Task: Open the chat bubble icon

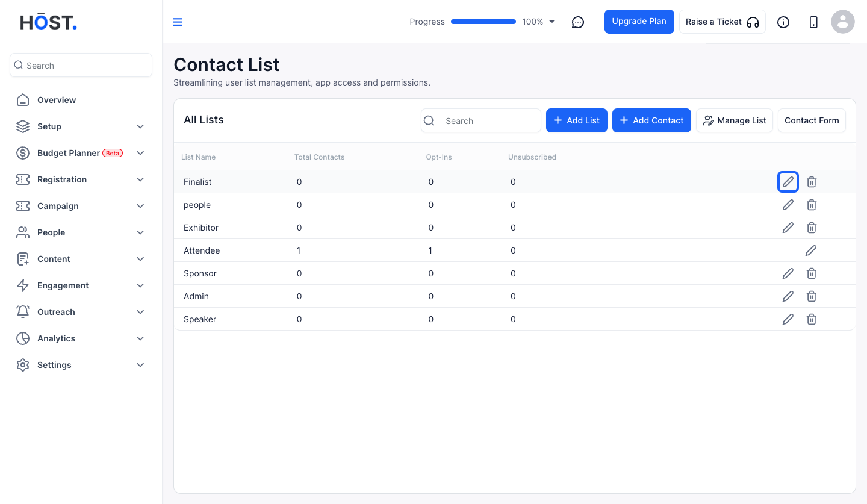Action: (578, 22)
